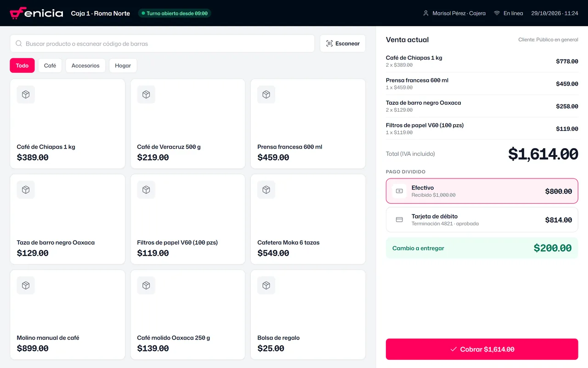Switch to the Accesorios category
Image resolution: width=588 pixels, height=368 pixels.
click(x=85, y=66)
